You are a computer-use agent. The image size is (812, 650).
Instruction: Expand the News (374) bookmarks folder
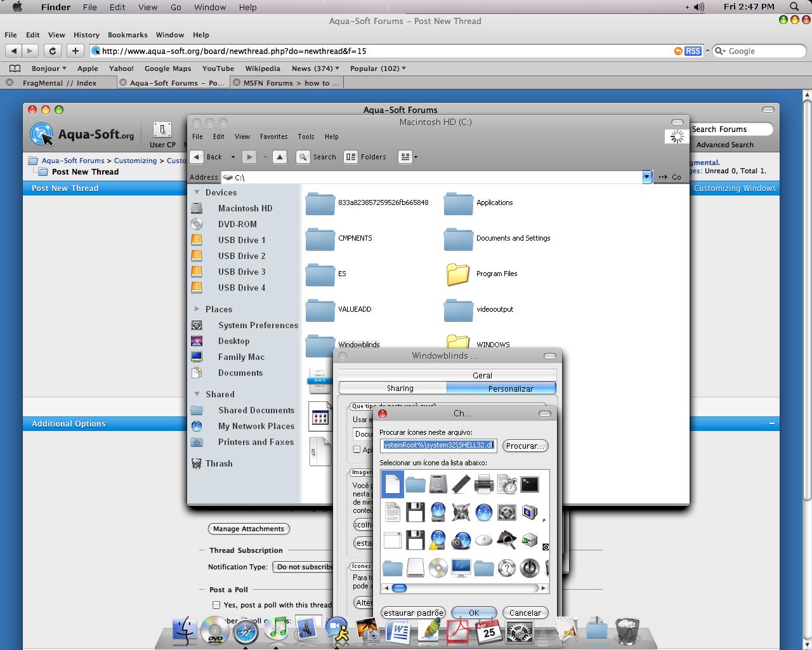tap(315, 69)
